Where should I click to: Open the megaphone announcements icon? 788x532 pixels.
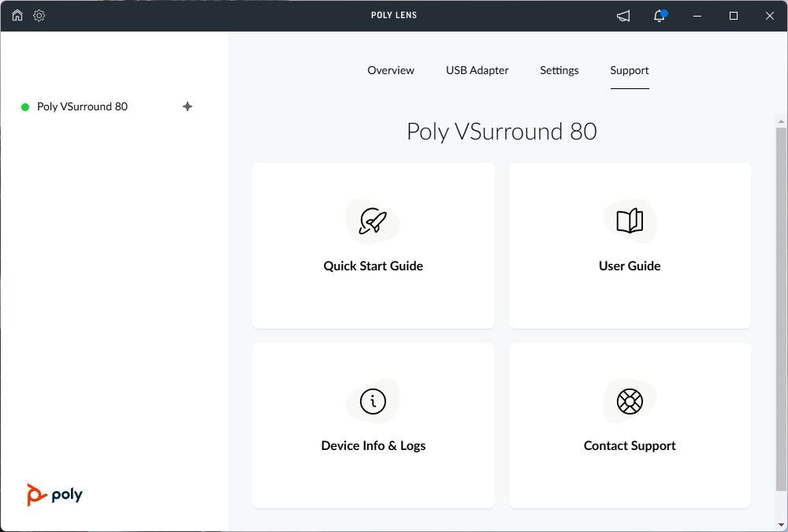(x=623, y=16)
